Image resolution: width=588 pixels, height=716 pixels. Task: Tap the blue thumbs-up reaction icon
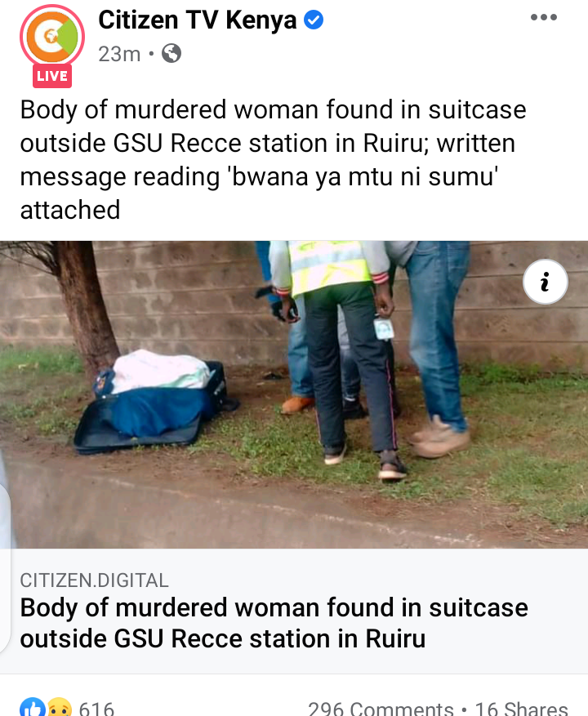pos(33,707)
